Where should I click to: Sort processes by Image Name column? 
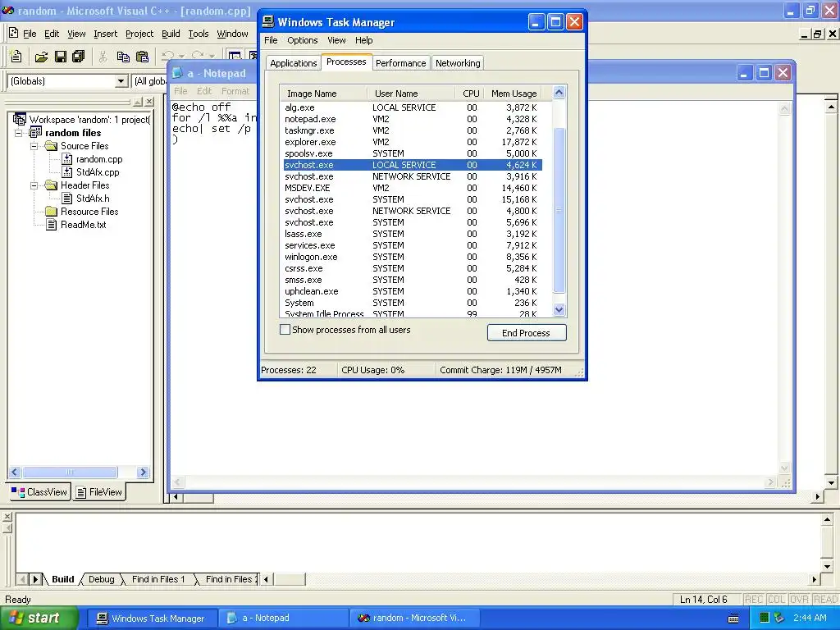point(323,94)
